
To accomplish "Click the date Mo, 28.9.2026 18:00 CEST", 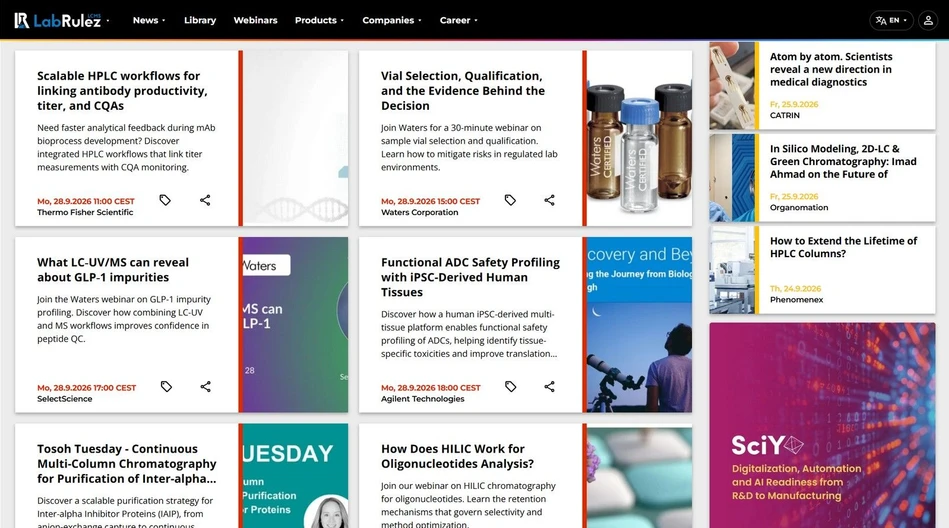I will [431, 388].
